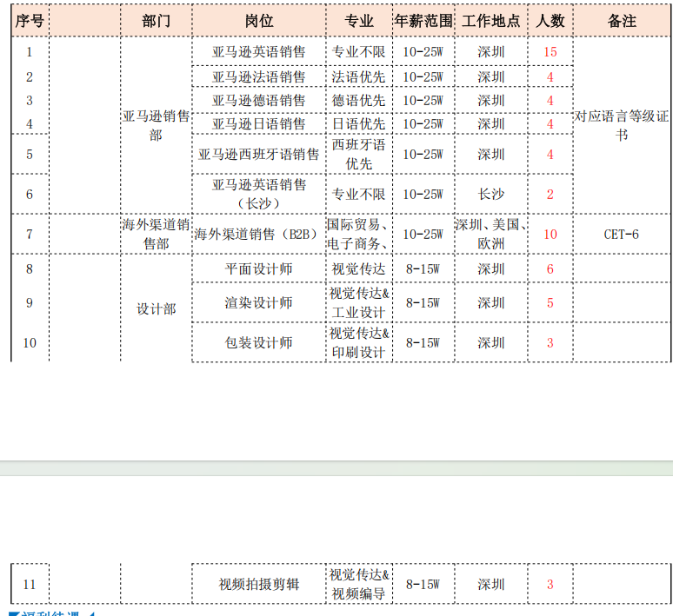Viewport: 673px width, 616px height.
Task: Select the 法语优先 major cell
Action: point(359,76)
